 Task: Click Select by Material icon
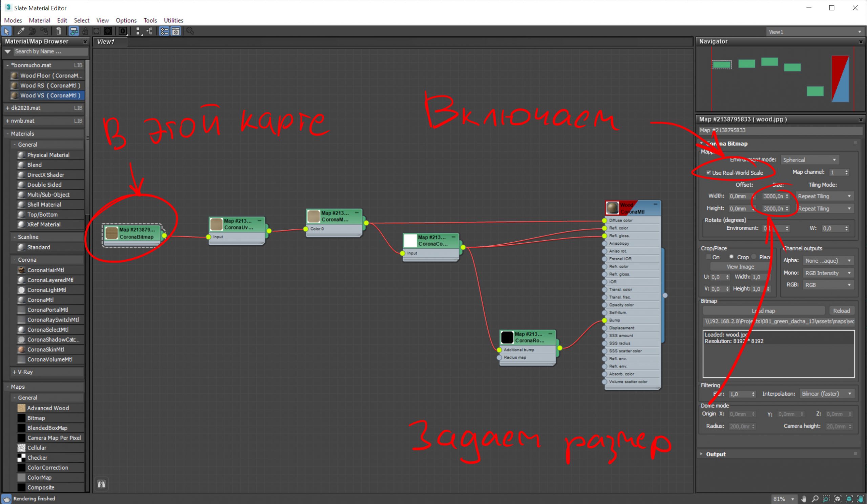(190, 31)
